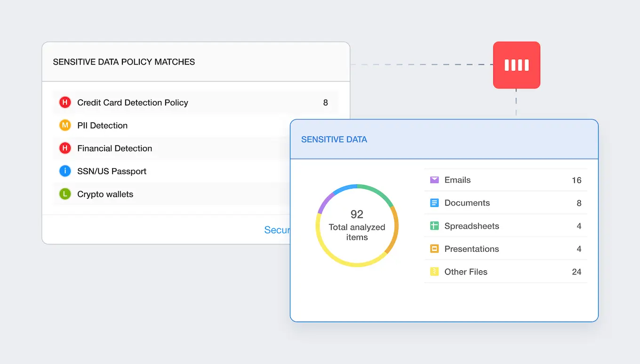Image resolution: width=640 pixels, height=364 pixels.
Task: Click the 24 count next to Other Files
Action: pos(577,272)
